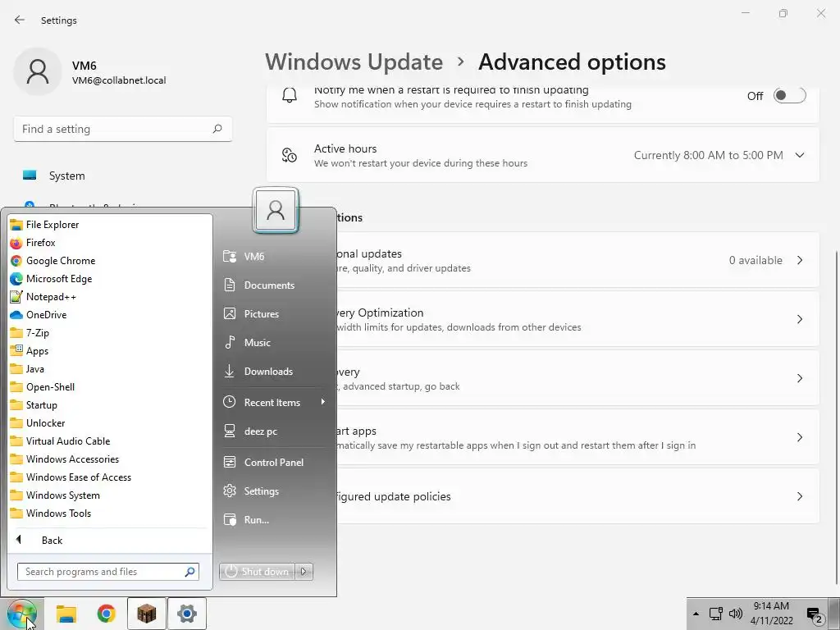Click the VM6 account profile picture

pyautogui.click(x=38, y=71)
